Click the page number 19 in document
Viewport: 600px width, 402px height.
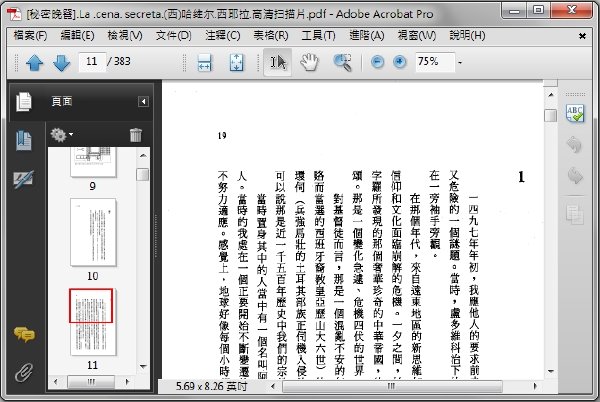pyautogui.click(x=222, y=135)
